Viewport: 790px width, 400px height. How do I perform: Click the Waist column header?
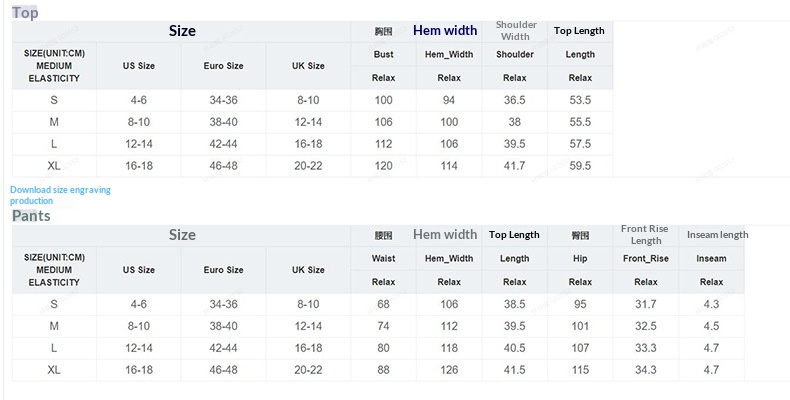coord(383,258)
